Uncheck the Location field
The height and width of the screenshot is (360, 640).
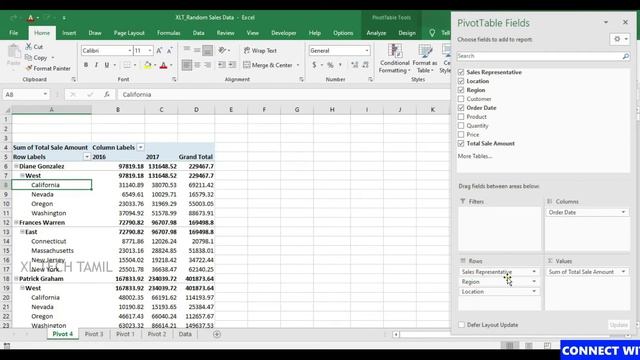point(461,81)
